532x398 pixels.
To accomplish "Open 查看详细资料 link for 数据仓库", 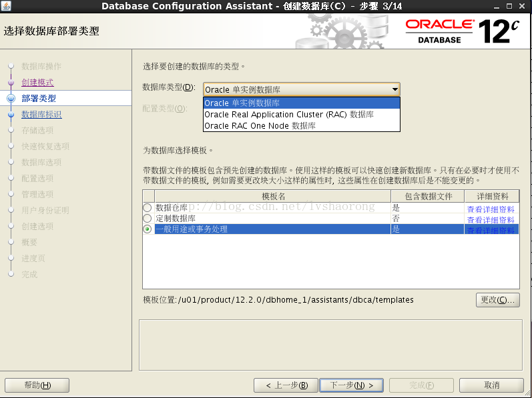I will pos(491,209).
